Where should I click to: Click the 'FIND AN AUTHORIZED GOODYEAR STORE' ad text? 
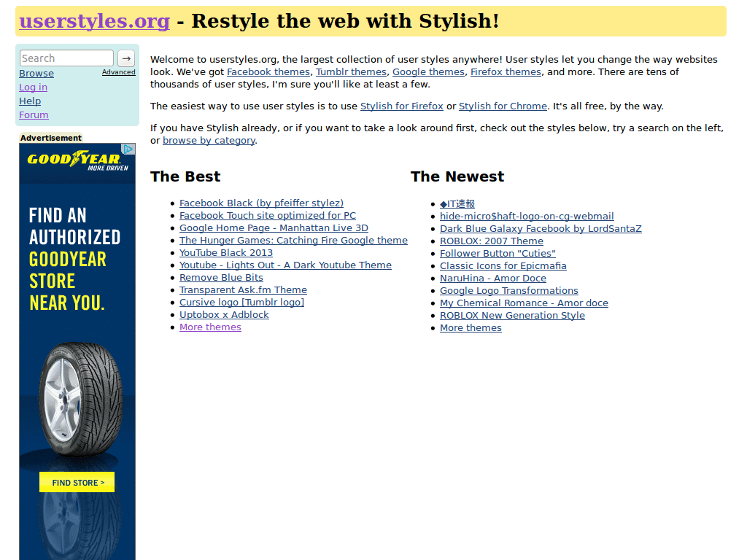click(x=75, y=259)
